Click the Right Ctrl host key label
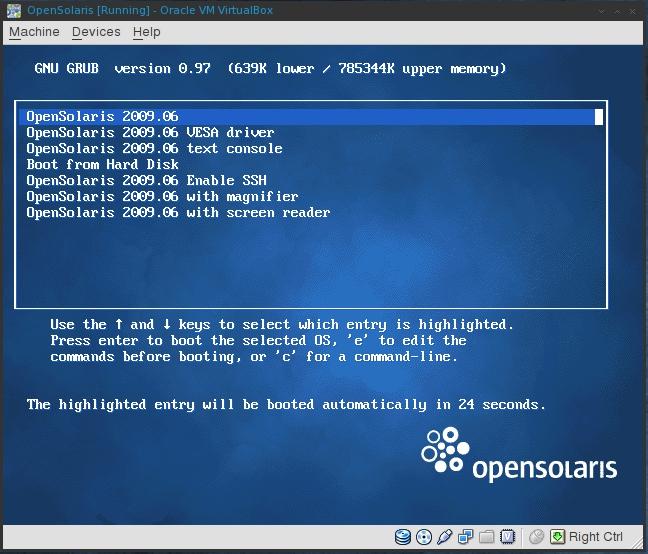Viewport: 648px width, 554px height. (596, 537)
